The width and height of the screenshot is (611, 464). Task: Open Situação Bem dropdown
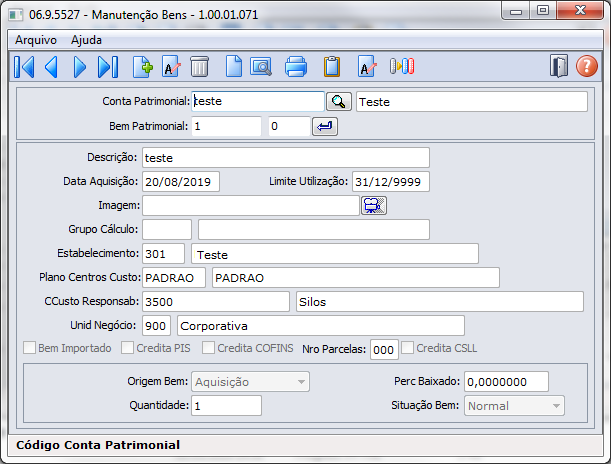point(514,406)
